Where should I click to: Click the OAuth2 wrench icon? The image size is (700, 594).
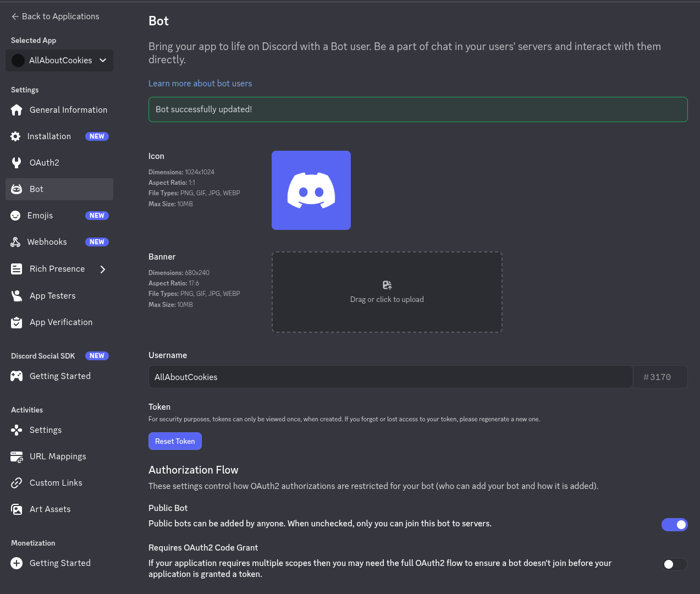pyautogui.click(x=16, y=163)
